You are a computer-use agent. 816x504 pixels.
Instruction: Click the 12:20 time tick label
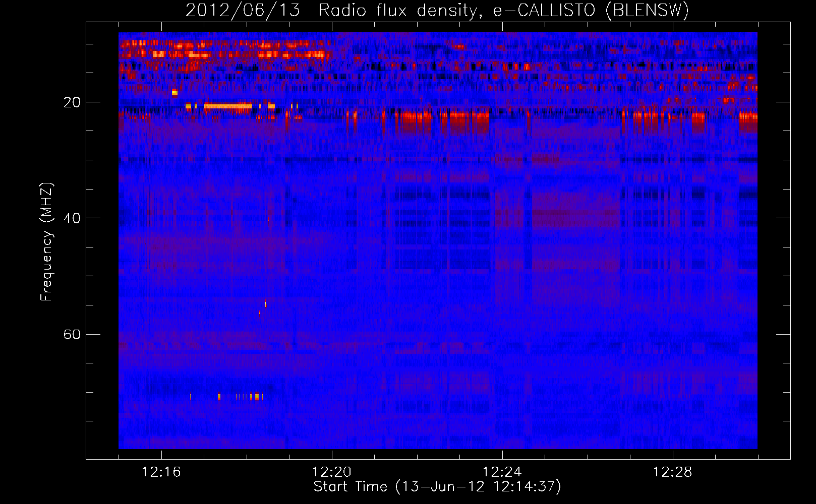[332, 472]
